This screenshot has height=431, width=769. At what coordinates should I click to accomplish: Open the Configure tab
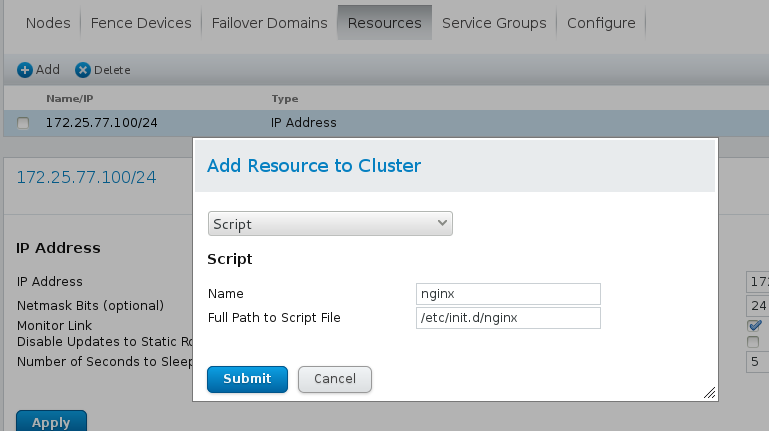[601, 23]
